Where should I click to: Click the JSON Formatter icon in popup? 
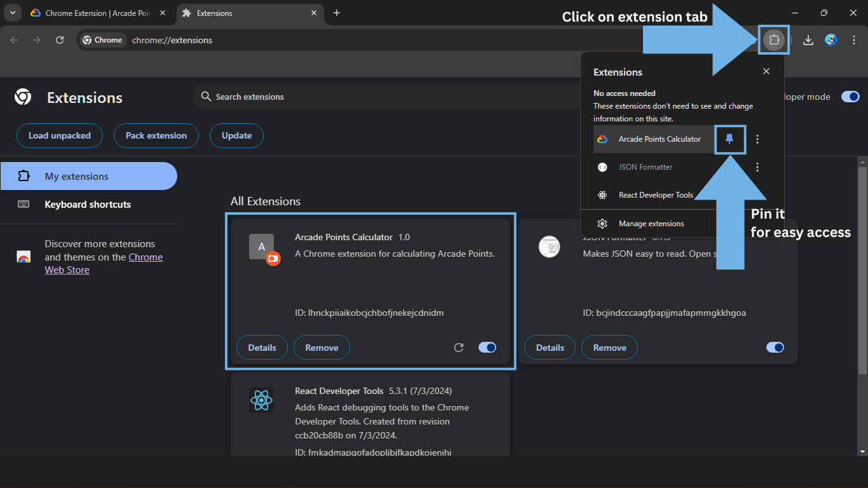(602, 167)
